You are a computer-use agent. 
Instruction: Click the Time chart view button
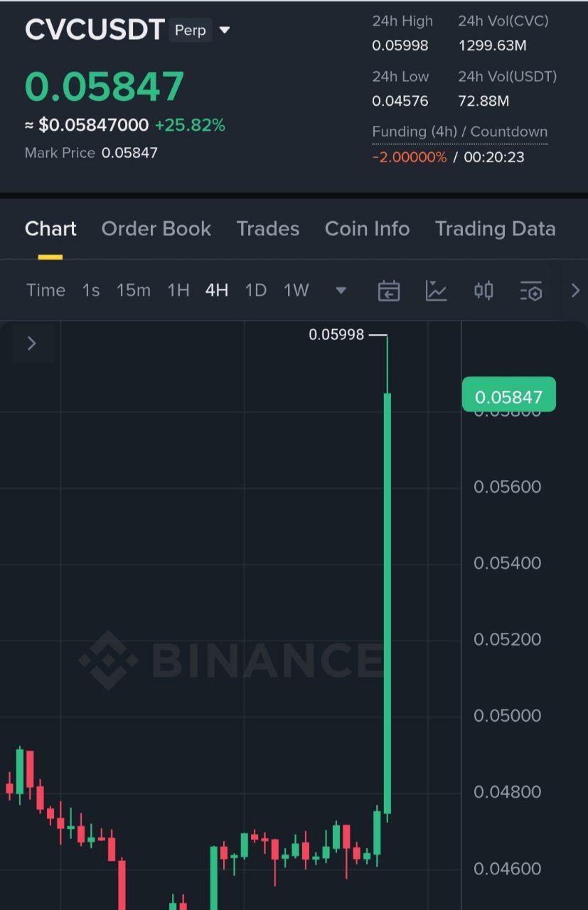(x=46, y=290)
